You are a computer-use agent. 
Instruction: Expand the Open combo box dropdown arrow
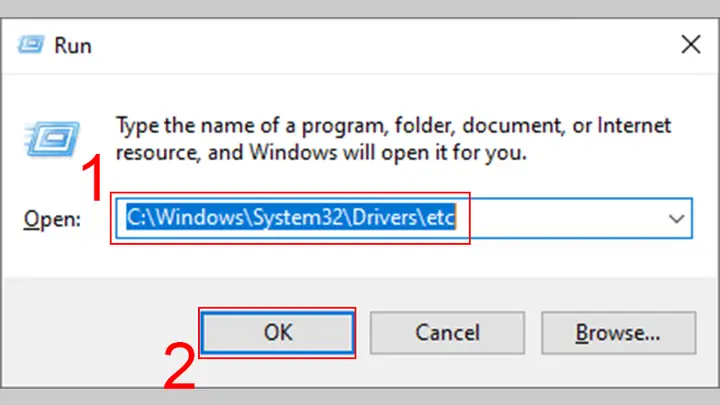coord(676,219)
